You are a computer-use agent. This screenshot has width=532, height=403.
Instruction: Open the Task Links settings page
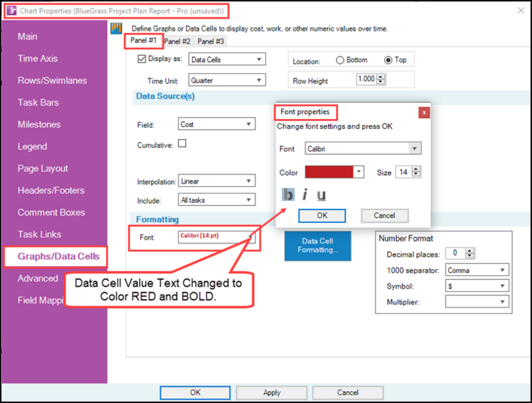[40, 234]
